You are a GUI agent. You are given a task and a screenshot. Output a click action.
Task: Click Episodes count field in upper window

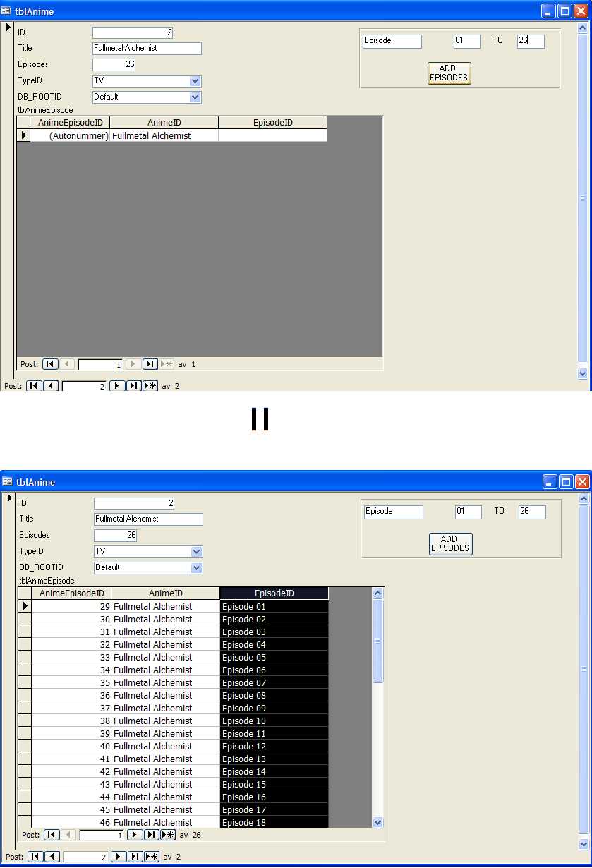coord(114,65)
